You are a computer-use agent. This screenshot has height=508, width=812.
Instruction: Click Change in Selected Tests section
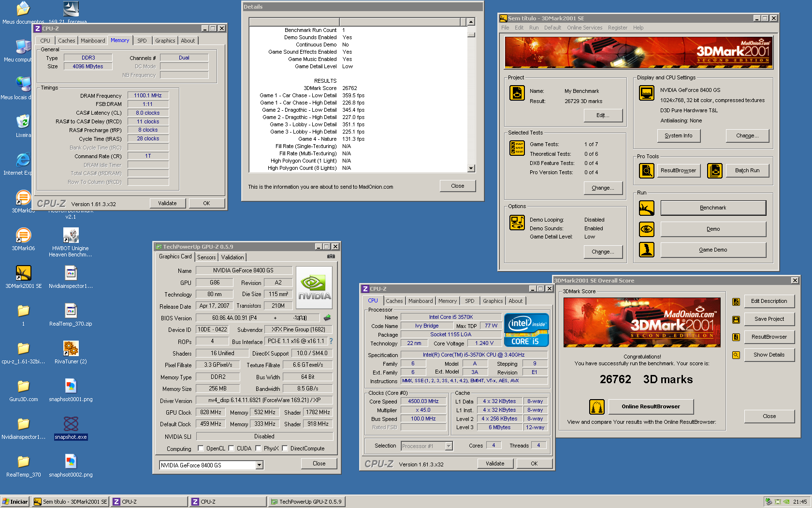[x=603, y=188]
